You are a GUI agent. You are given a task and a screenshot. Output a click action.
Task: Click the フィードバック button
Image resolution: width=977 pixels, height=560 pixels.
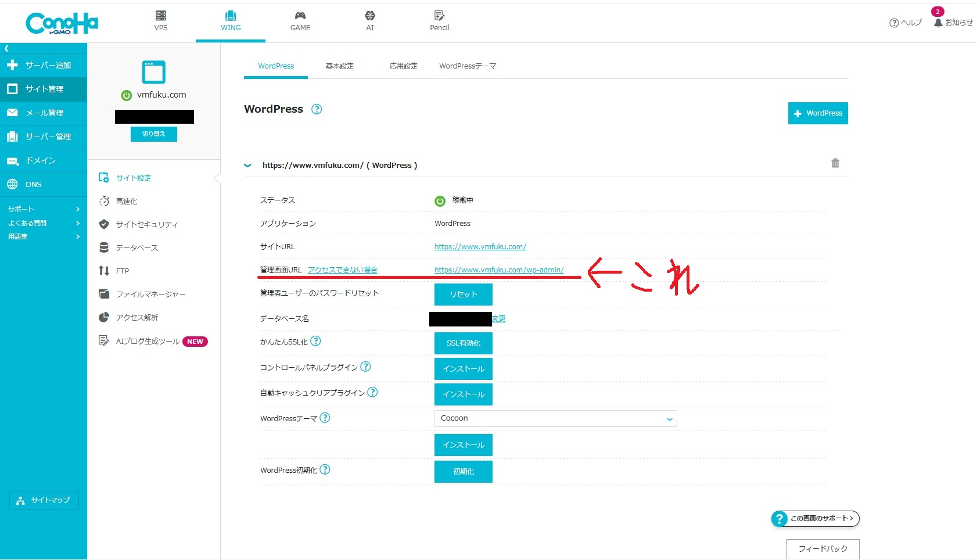click(x=823, y=549)
